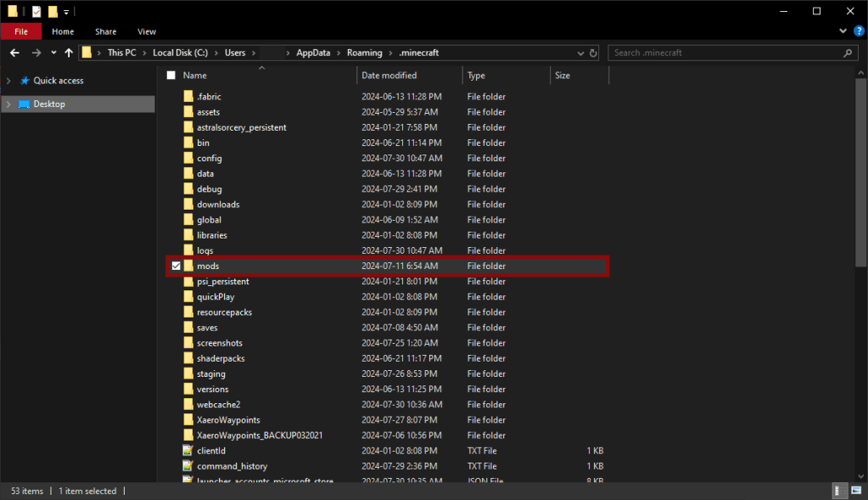Expand the Desktop tree node

tap(8, 104)
